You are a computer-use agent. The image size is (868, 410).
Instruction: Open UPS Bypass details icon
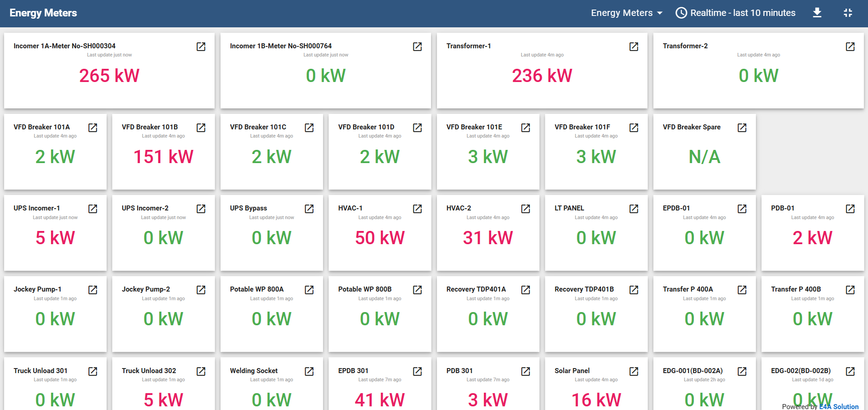(x=309, y=209)
